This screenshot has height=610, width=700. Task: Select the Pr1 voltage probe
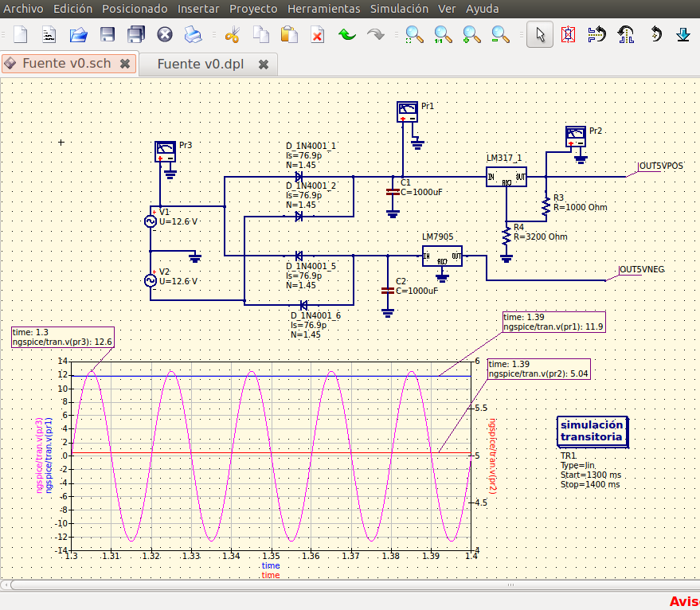(407, 111)
